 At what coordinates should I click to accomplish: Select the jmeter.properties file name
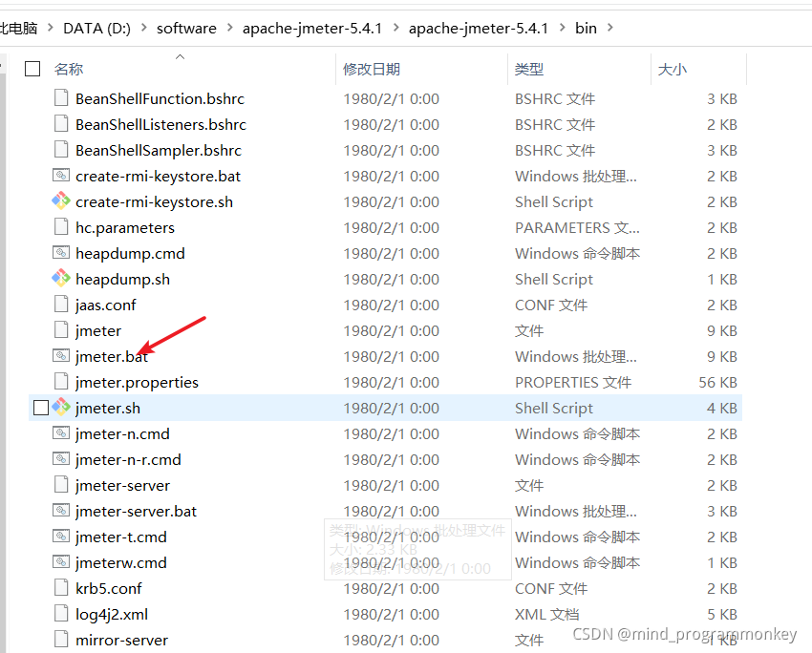(137, 383)
